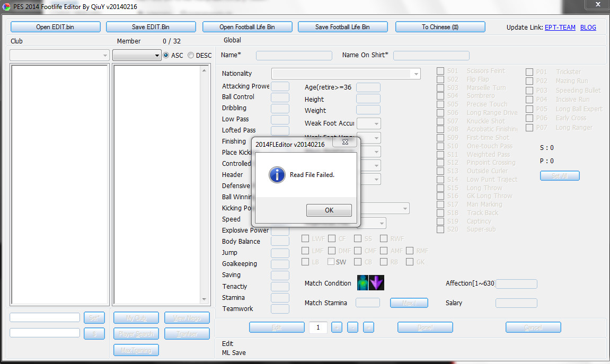Click the Match Stamina input field
Image resolution: width=610 pixels, height=364 pixels.
368,303
